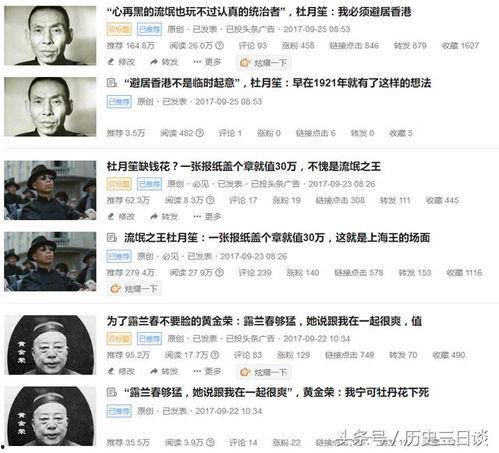Click the help icon beside 阅读 482
The width and height of the screenshot is (499, 453).
(x=199, y=133)
